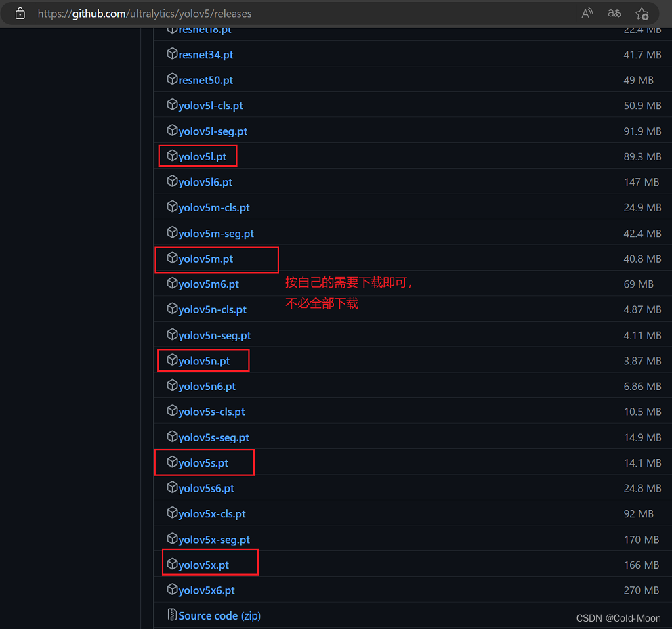Screen dimensions: 672x629
Task: Click the 166 MB size of yolov5x.pt
Action: pyautogui.click(x=641, y=565)
